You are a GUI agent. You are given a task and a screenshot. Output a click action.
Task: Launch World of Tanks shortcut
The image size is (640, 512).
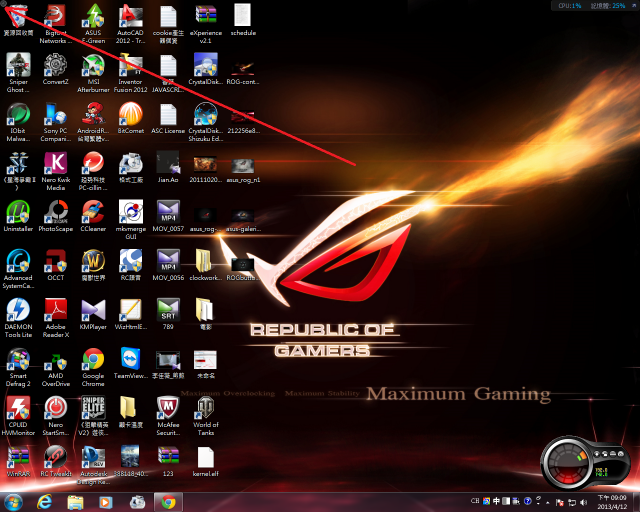pyautogui.click(x=206, y=416)
